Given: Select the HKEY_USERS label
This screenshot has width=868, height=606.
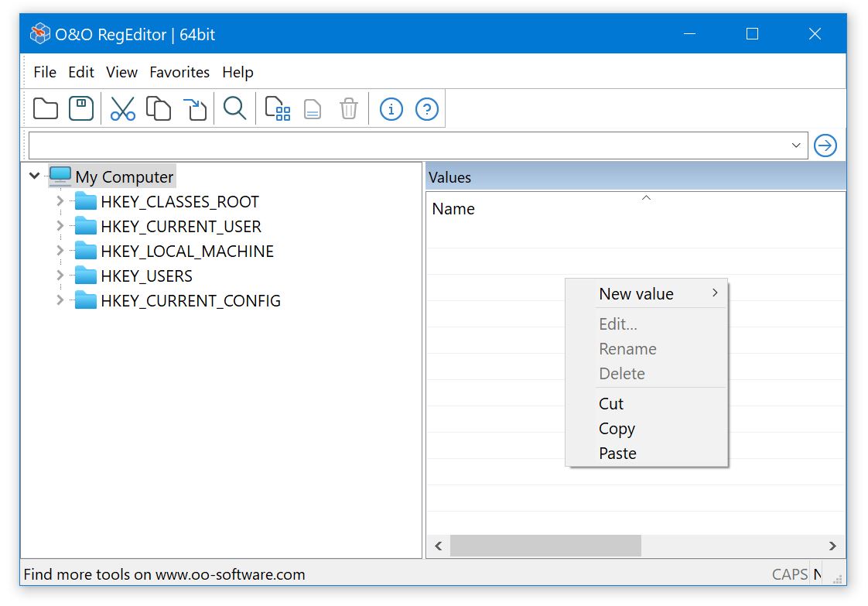Looking at the screenshot, I should coord(147,276).
